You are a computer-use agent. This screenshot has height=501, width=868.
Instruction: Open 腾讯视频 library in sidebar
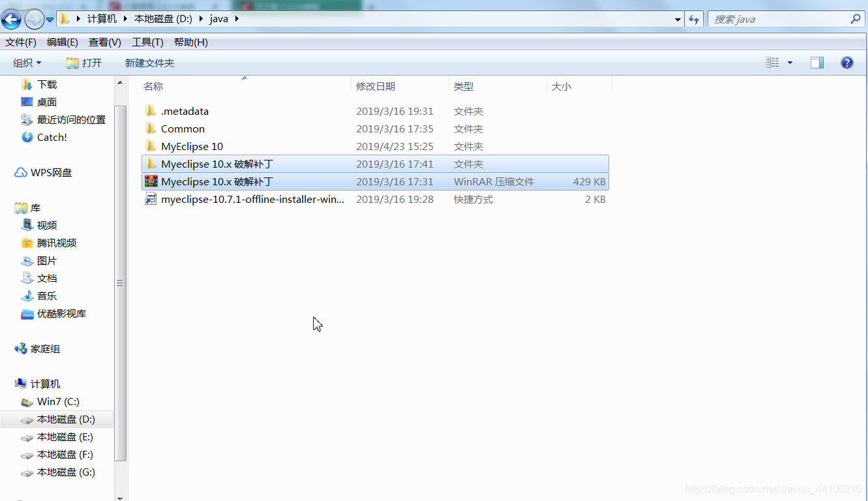[57, 243]
